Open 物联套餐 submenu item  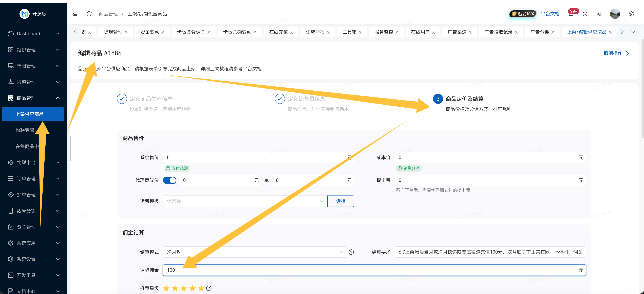tap(25, 130)
